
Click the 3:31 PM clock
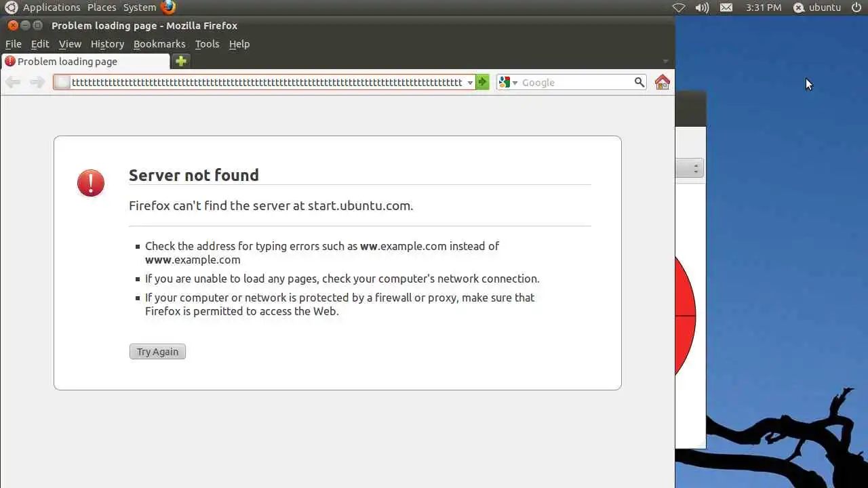pos(764,7)
